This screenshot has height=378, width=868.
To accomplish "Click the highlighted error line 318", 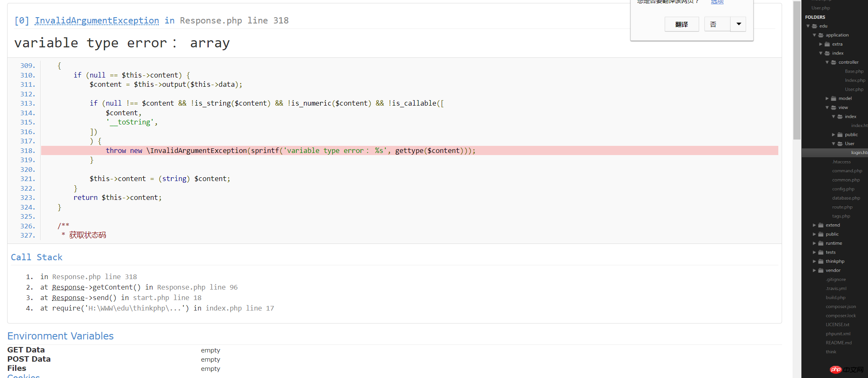I will click(409, 151).
